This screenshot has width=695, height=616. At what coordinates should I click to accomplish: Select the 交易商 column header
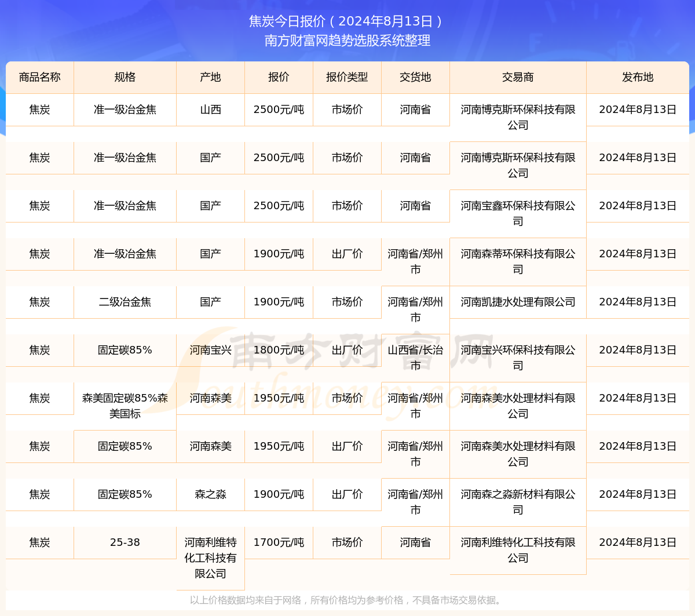coord(518,77)
